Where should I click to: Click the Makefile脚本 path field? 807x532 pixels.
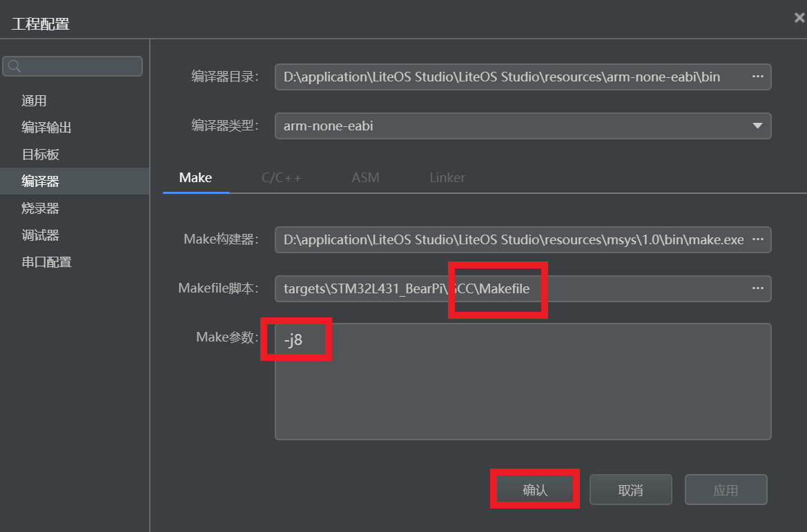[x=523, y=288]
